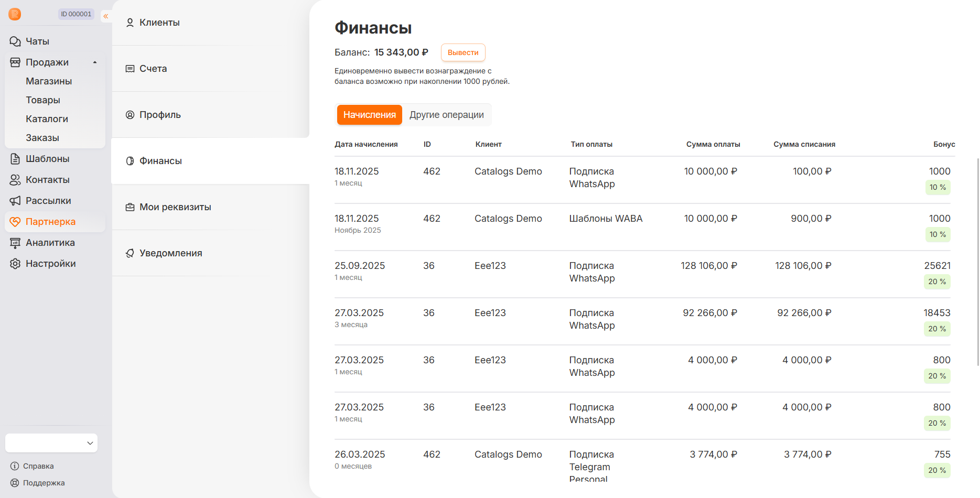
Task: Go to Магазины under Продажи
Action: point(49,81)
